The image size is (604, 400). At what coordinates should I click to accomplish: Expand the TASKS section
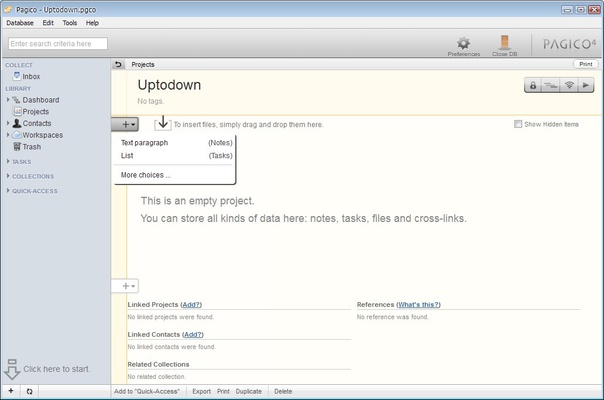(x=8, y=161)
